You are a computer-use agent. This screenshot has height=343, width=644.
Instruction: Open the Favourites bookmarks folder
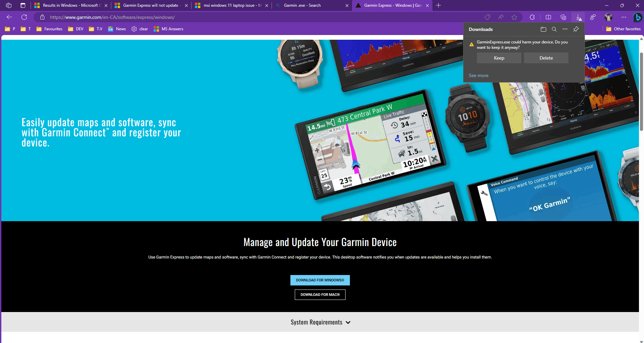coord(49,29)
